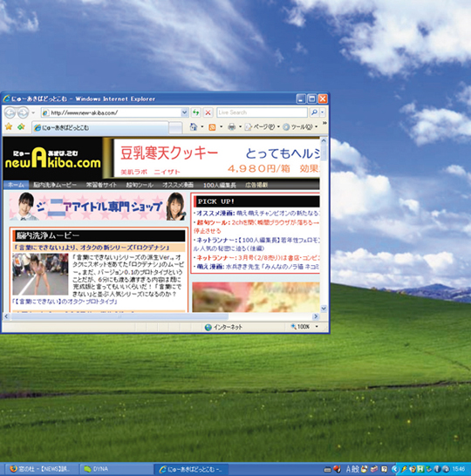The width and height of the screenshot is (471, 476).
Task: Run search with the magnifier icon
Action: click(x=314, y=112)
